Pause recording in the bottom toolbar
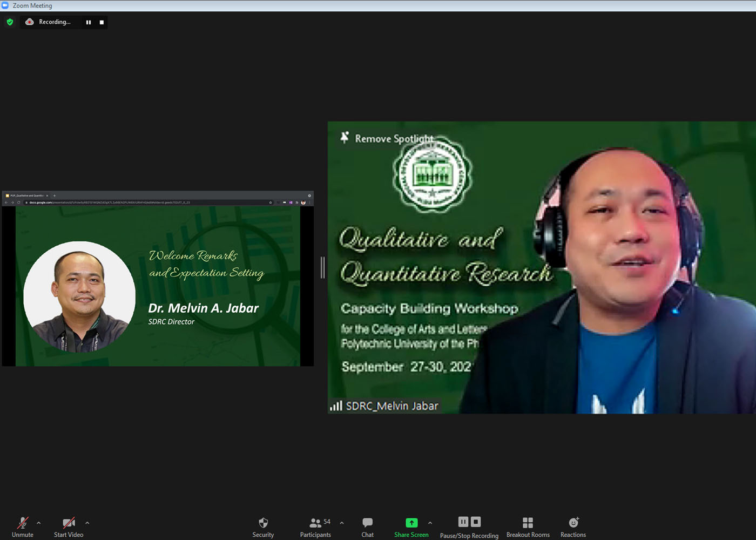The height and width of the screenshot is (540, 756). pyautogui.click(x=463, y=522)
